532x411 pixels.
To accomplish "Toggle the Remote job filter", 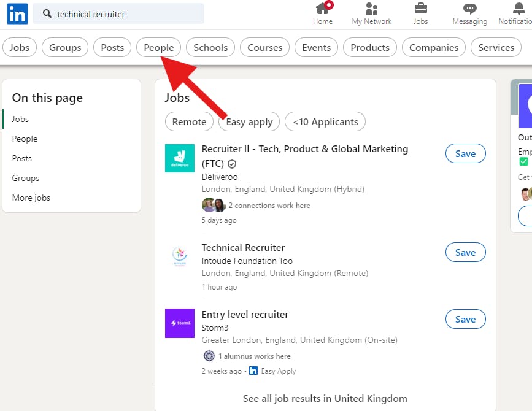I will 189,121.
